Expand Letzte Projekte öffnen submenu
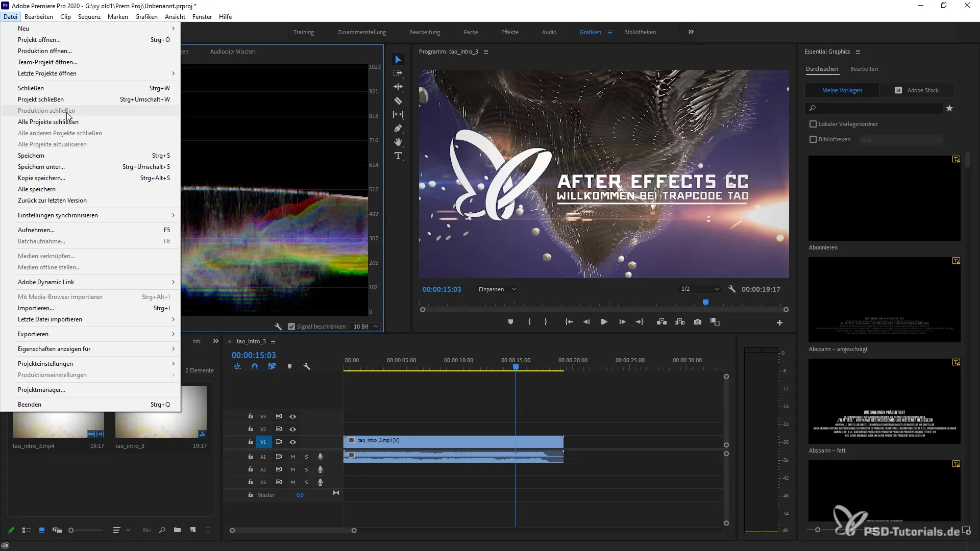This screenshot has width=980, height=551. [x=96, y=73]
